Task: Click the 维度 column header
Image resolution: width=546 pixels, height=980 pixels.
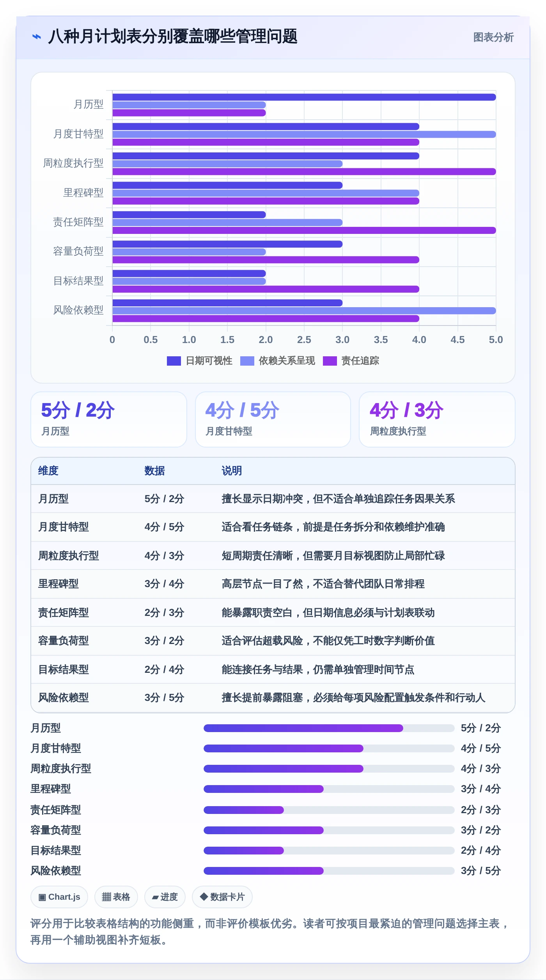Action: point(48,471)
